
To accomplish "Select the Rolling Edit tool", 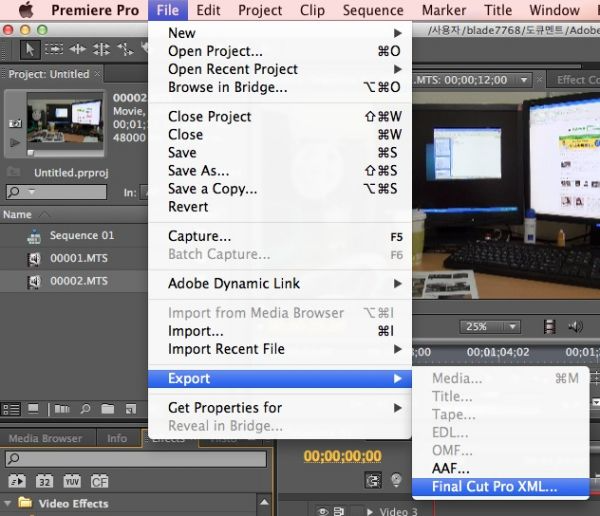I will 101,49.
